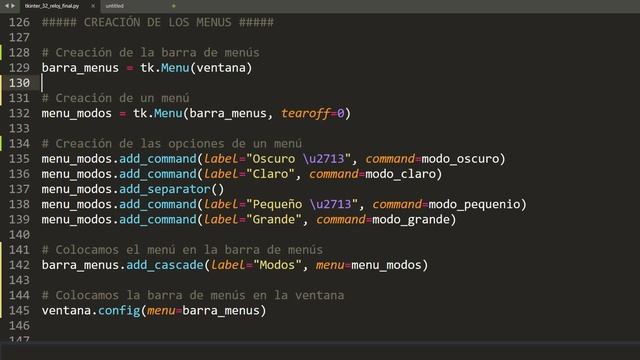This screenshot has height=360, width=640.
Task: Click the comment "# Creación de un menú"
Action: (x=116, y=98)
